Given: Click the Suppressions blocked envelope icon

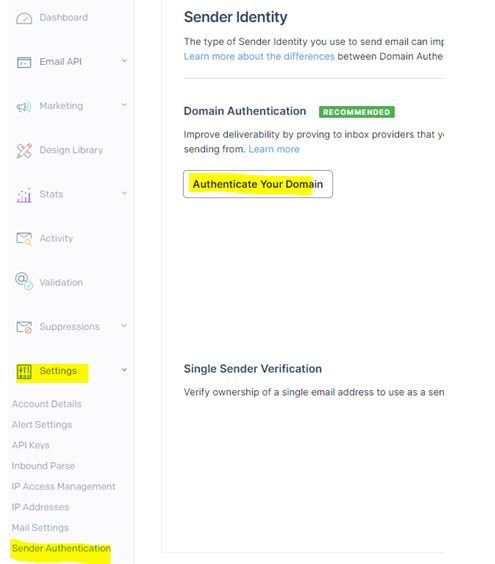Looking at the screenshot, I should click(x=24, y=327).
